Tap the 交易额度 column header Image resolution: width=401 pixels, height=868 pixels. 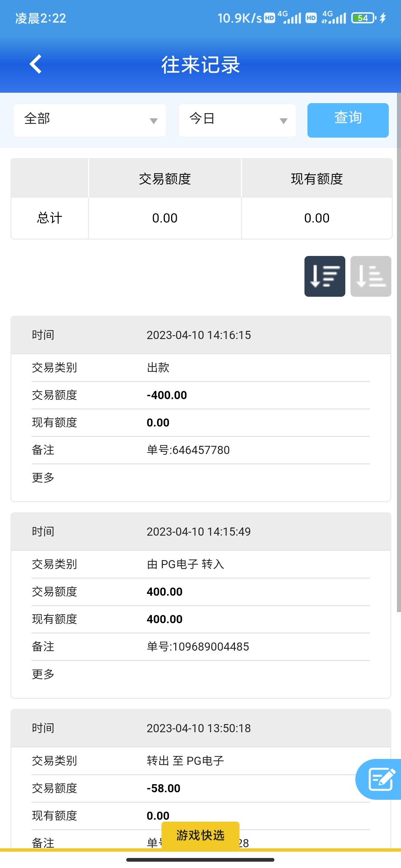pyautogui.click(x=165, y=179)
